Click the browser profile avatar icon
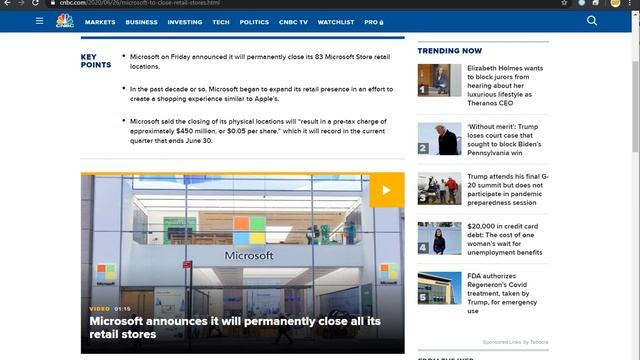 [615, 3]
